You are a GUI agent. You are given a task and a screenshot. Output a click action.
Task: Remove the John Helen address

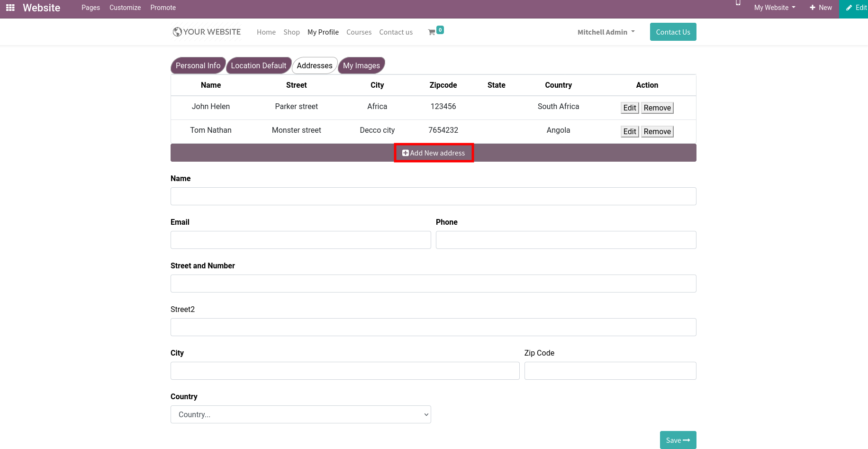coord(657,108)
